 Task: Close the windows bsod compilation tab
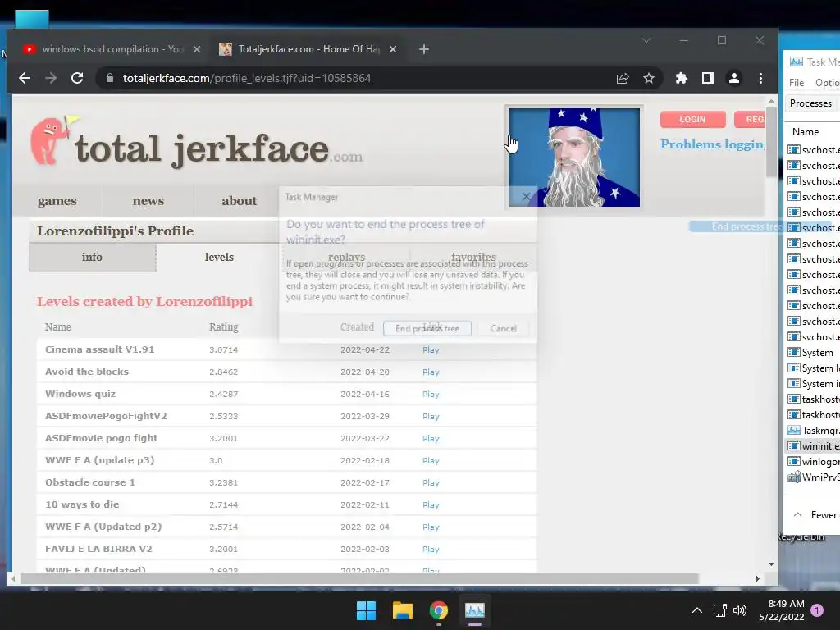[x=197, y=49]
